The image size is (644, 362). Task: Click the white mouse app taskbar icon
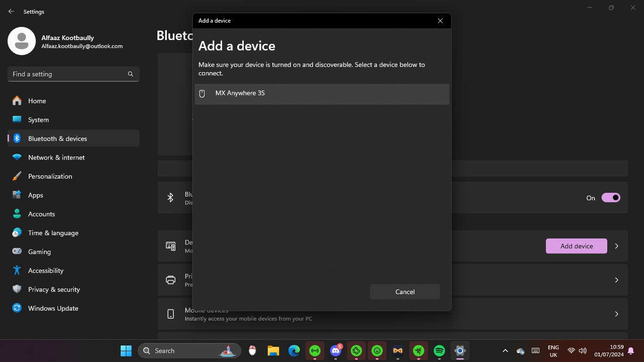pyautogui.click(x=253, y=351)
